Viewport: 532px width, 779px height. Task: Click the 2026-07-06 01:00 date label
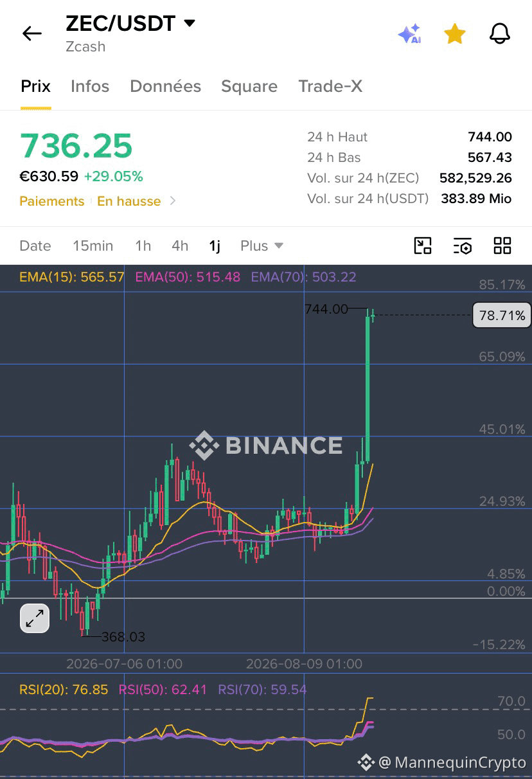coord(125,664)
